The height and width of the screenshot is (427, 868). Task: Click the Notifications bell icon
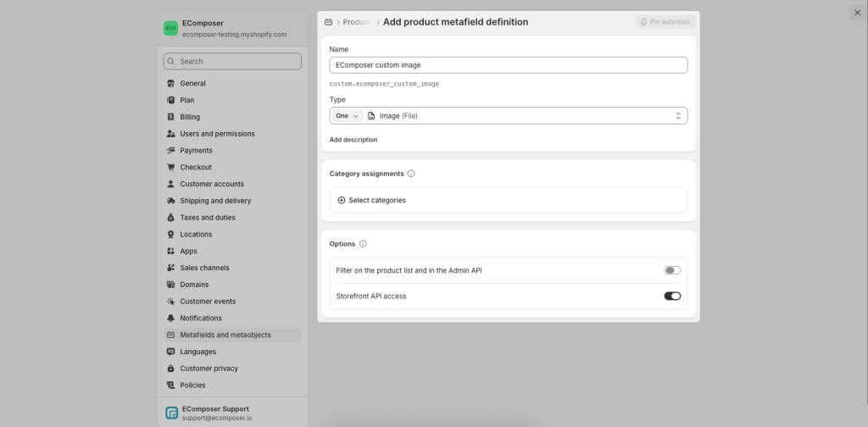click(x=171, y=319)
